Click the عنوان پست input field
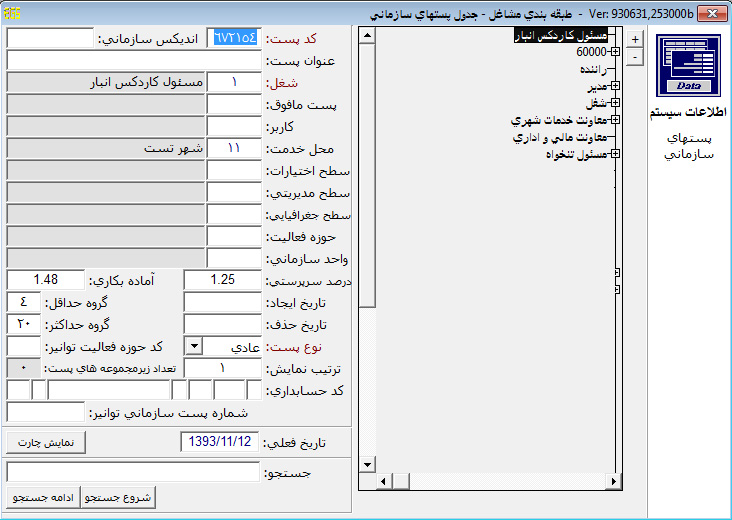The height and width of the screenshot is (520, 732). tap(134, 60)
